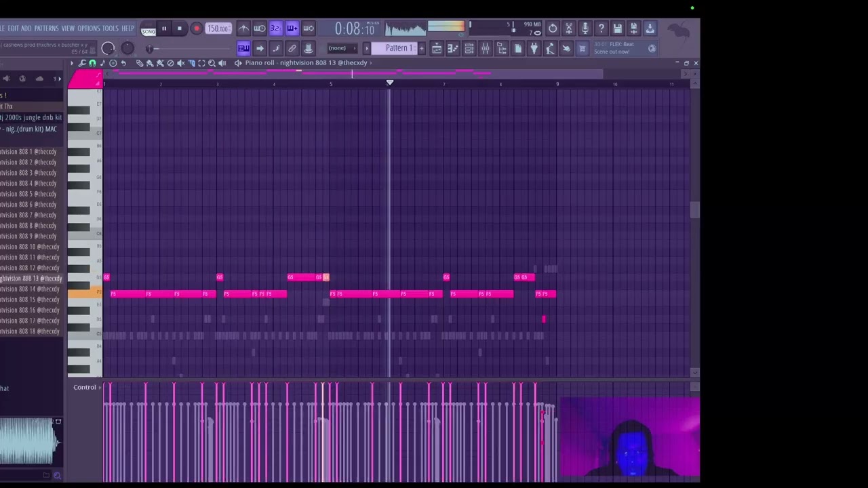Open the channel rack icon
This screenshot has height=488, width=868.
[469, 48]
